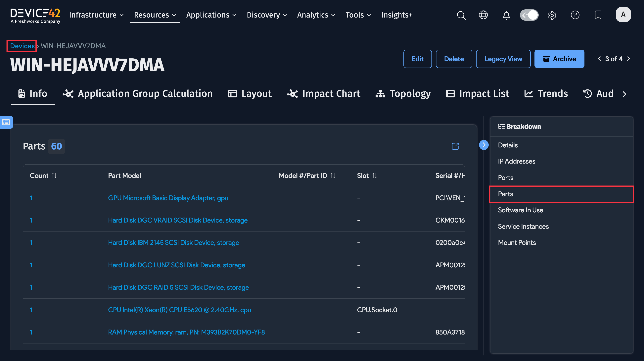Click the bookmark icon in header
Image resolution: width=644 pixels, height=361 pixels.
tap(598, 15)
